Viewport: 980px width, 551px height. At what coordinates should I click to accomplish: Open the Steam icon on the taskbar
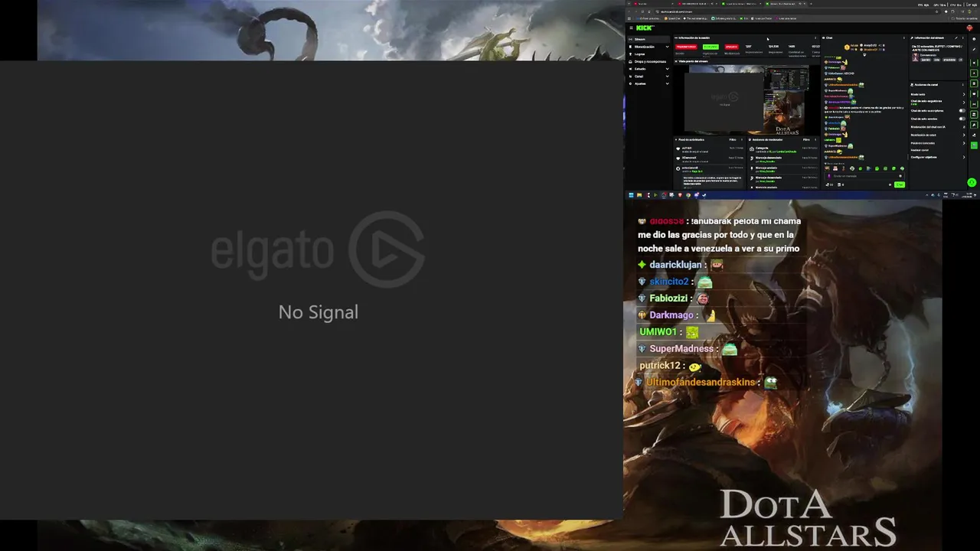point(704,195)
